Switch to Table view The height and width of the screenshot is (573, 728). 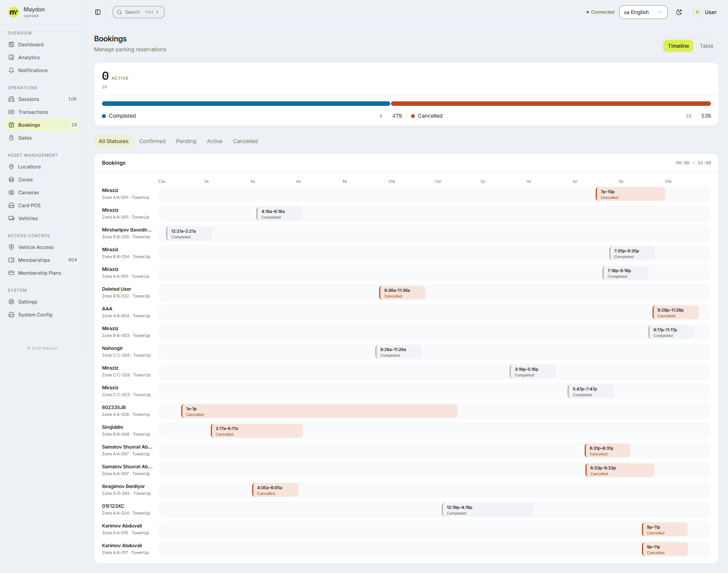pos(706,46)
